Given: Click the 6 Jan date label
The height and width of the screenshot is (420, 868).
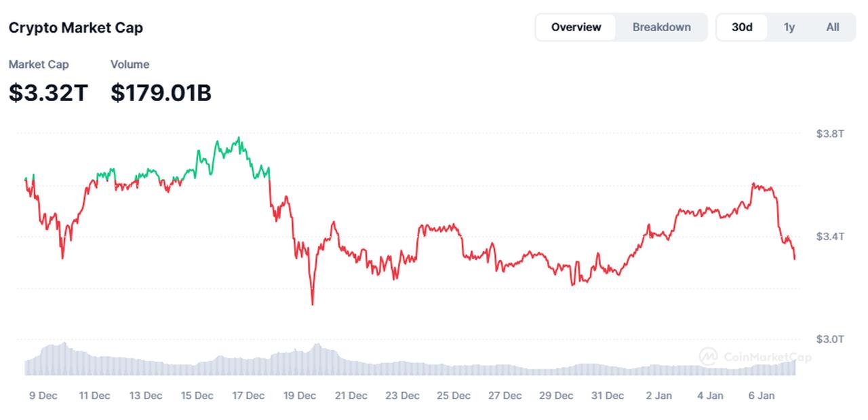Looking at the screenshot, I should (761, 396).
